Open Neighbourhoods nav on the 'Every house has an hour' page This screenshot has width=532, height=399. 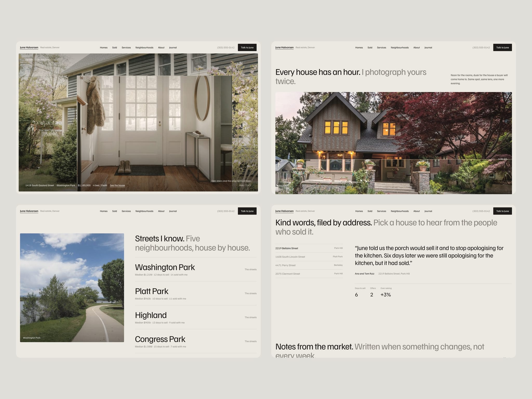click(400, 48)
